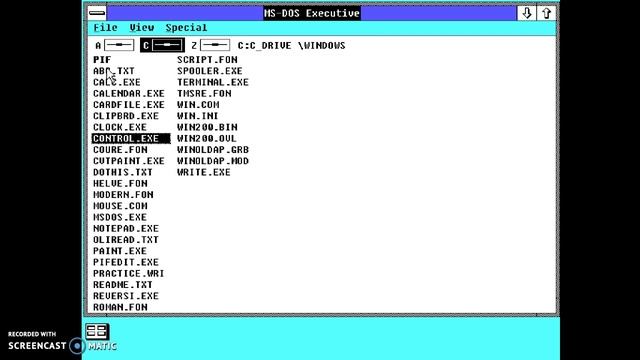Select drive Z icon
This screenshot has height=360, width=640.
(x=211, y=45)
